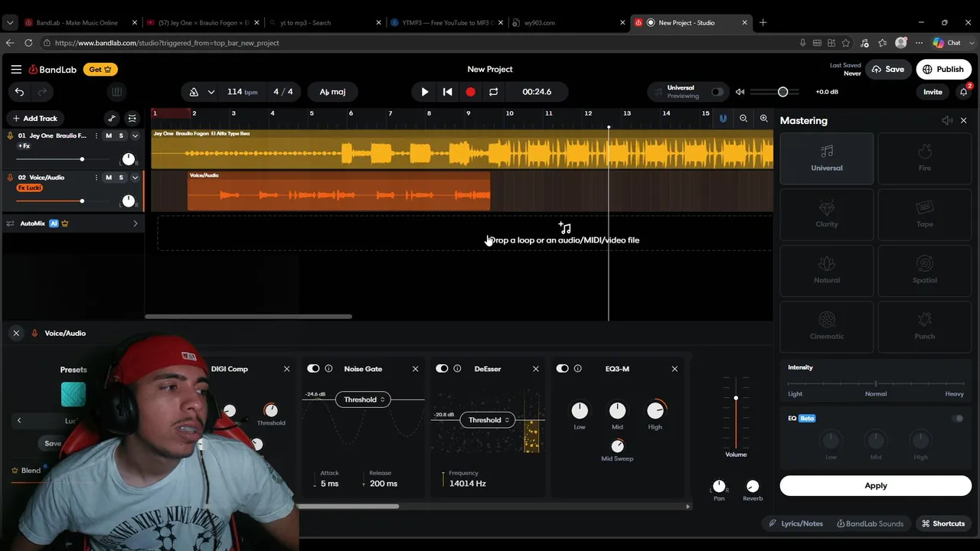Enable the Mastering EQ Beta switch
980x551 pixels.
[958, 419]
